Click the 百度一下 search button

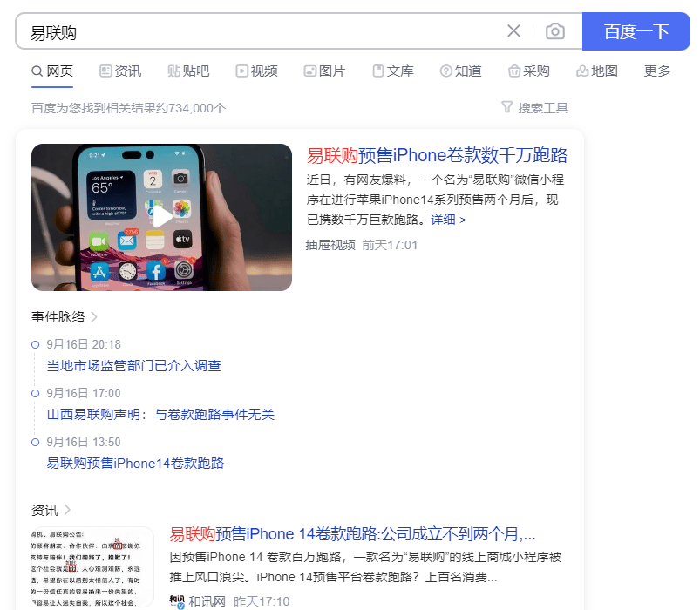pyautogui.click(x=636, y=31)
